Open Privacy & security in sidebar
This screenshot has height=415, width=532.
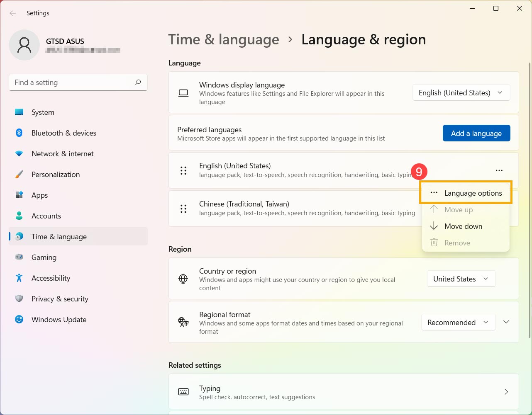[x=78, y=299]
